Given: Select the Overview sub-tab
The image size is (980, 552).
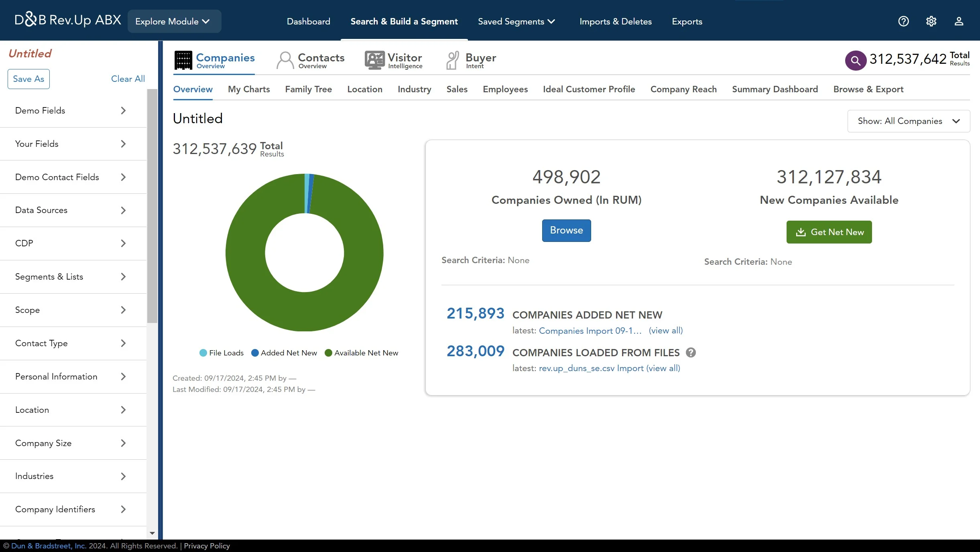Looking at the screenshot, I should point(193,89).
